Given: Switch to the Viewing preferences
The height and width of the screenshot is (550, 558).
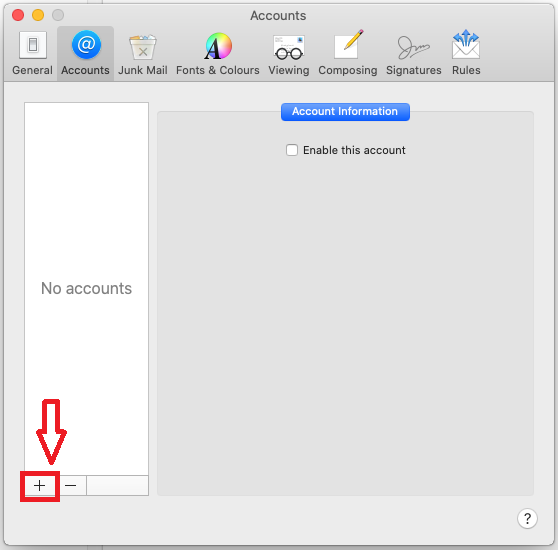Looking at the screenshot, I should click(289, 53).
